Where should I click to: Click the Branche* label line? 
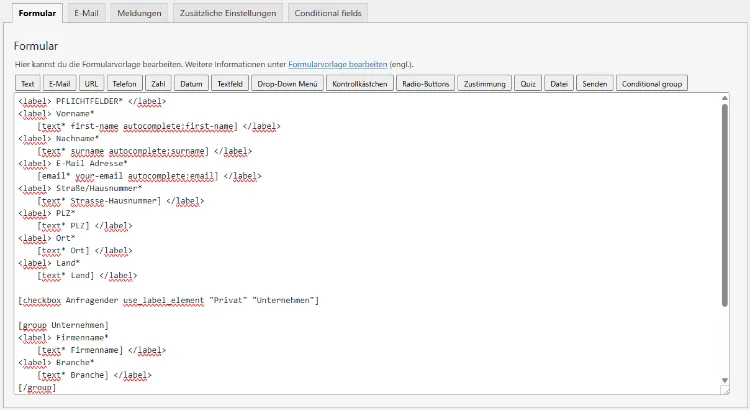click(56, 363)
